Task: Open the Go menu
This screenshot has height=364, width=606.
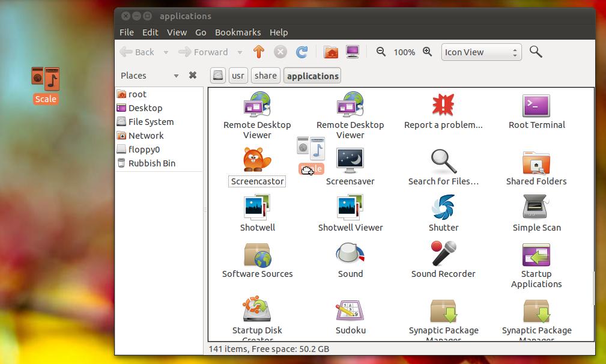Action: pyautogui.click(x=201, y=32)
